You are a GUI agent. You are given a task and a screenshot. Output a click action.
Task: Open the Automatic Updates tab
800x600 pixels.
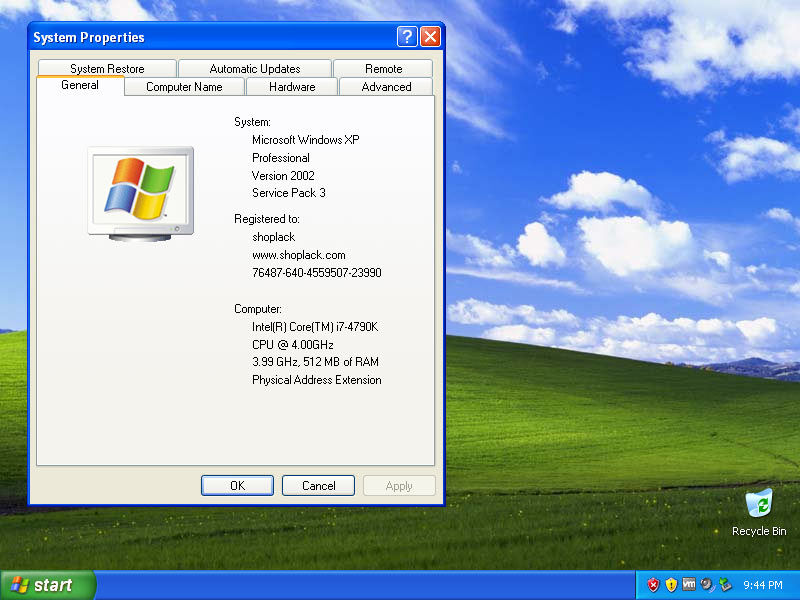255,68
